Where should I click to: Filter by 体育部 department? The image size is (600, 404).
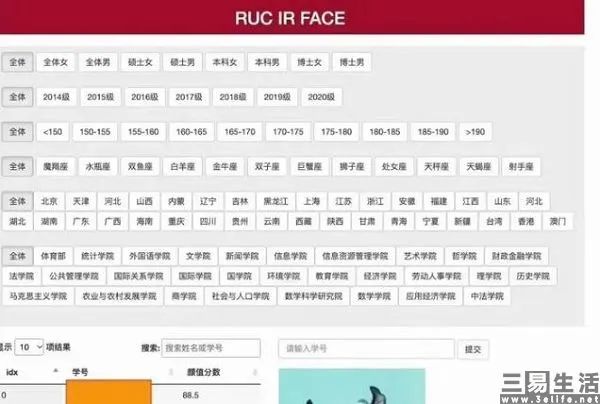click(x=53, y=256)
